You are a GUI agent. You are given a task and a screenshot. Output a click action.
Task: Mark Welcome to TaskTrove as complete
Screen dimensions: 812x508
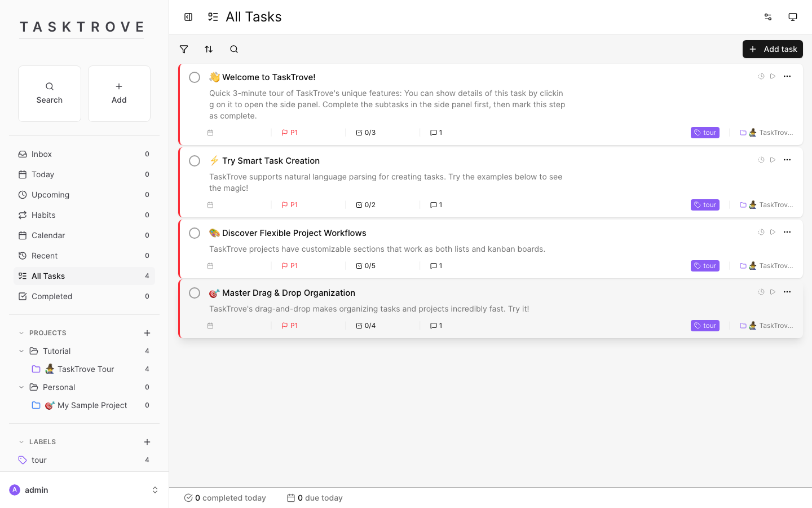(195, 77)
